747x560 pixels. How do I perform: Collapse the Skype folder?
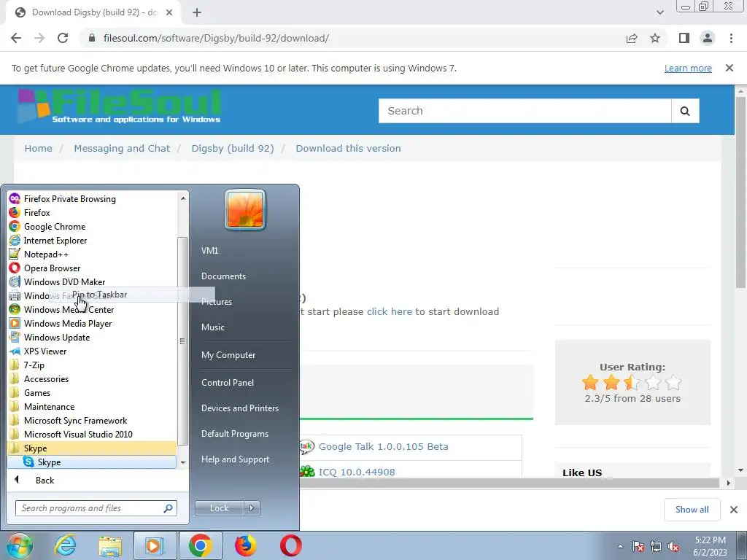tap(92, 448)
